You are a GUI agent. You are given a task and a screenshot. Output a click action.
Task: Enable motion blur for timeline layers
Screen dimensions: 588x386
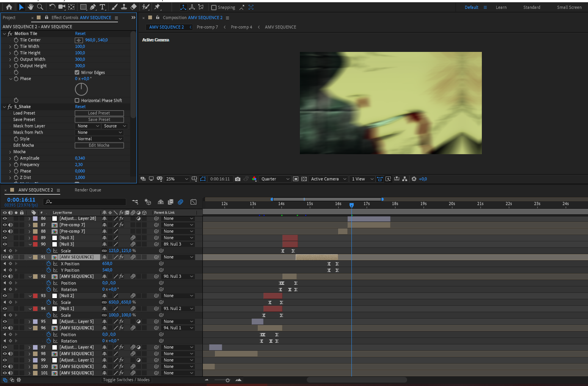click(180, 202)
